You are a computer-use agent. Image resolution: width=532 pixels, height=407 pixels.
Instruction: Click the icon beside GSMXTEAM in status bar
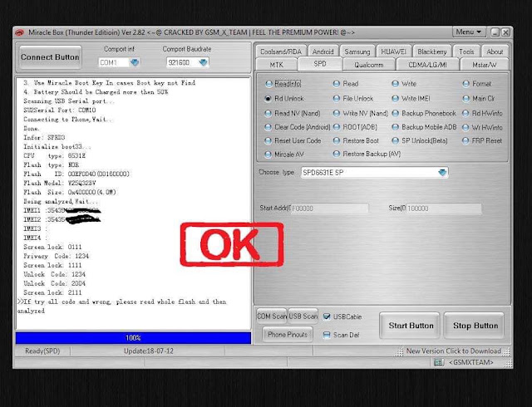[x=439, y=362]
